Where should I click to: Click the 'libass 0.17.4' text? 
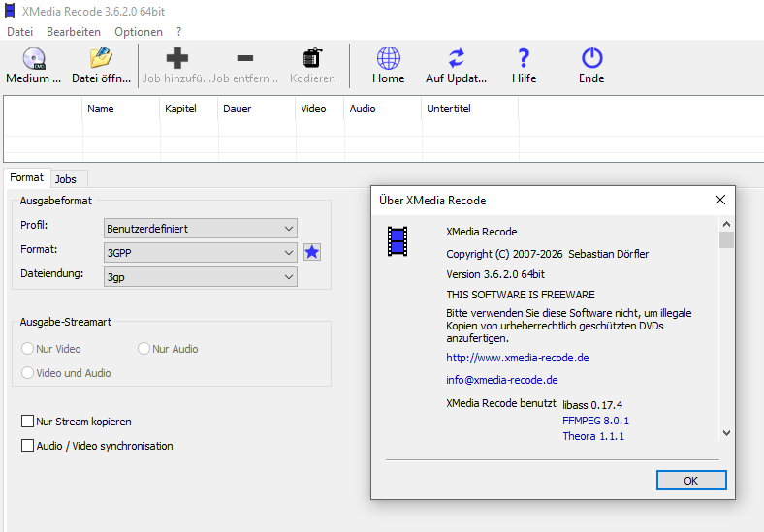592,405
